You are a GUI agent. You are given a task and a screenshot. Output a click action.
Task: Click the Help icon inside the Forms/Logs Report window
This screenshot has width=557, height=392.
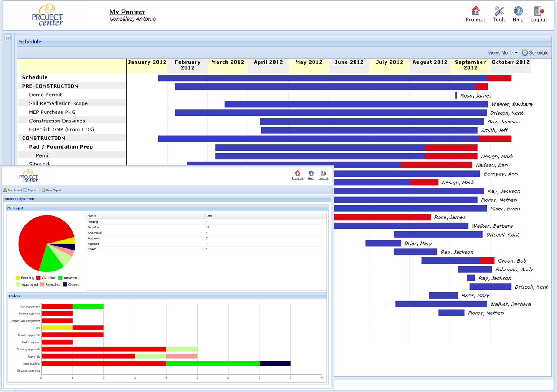pyautogui.click(x=311, y=173)
